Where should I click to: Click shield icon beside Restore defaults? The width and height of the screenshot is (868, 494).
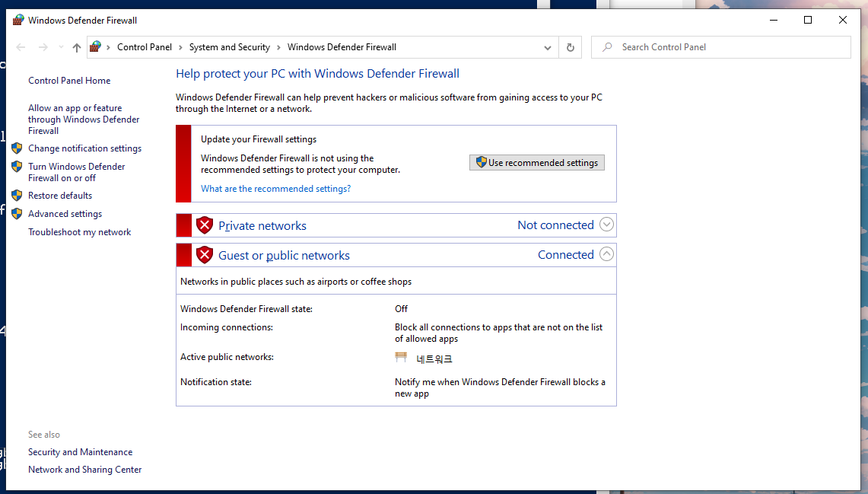[x=17, y=196]
